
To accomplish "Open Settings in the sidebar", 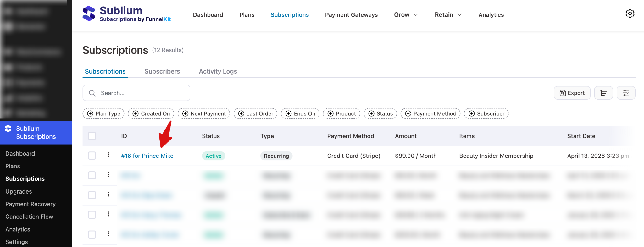I will point(17,242).
